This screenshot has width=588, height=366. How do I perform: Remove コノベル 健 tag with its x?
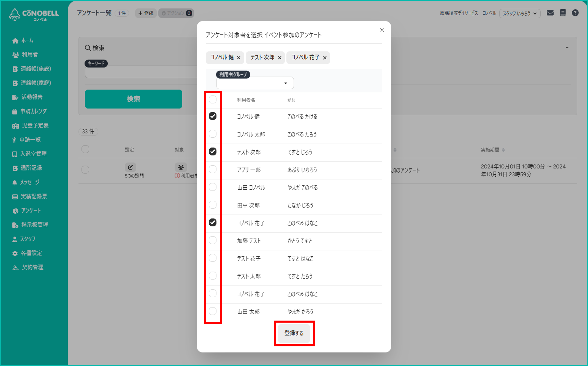click(x=239, y=58)
